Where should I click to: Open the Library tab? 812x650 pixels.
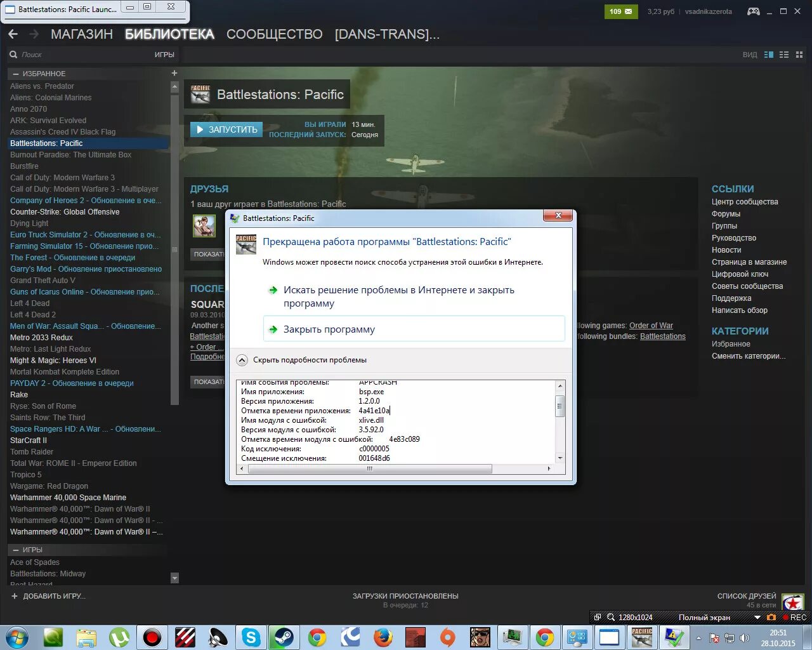[x=169, y=34]
